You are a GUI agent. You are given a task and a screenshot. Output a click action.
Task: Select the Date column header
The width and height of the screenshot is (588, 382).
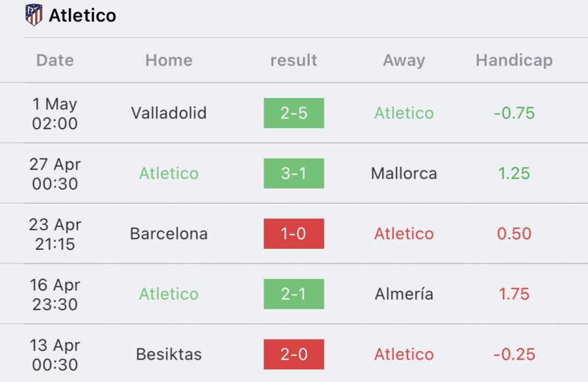[55, 60]
